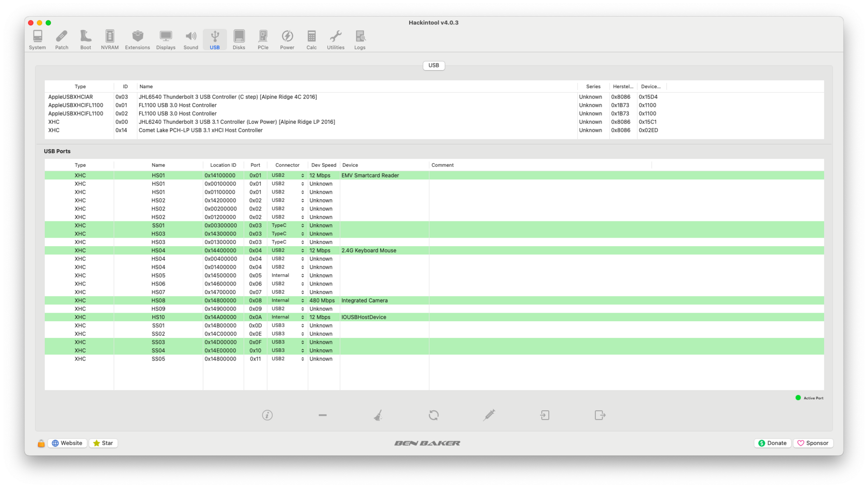Screen dimensions: 868x488
Task: Click the export icon in bottom toolbar
Action: click(x=600, y=415)
